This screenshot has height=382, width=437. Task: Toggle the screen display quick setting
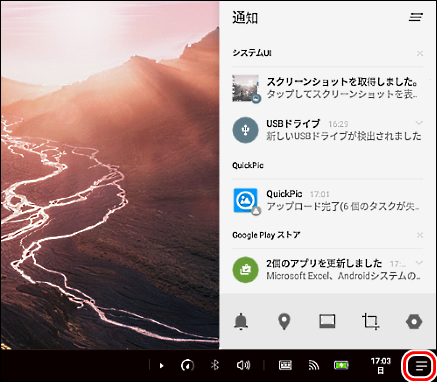point(327,322)
